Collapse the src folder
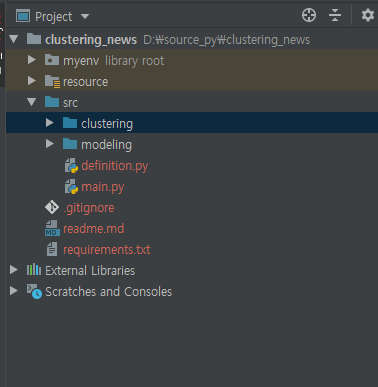The image size is (378, 387). [x=32, y=102]
